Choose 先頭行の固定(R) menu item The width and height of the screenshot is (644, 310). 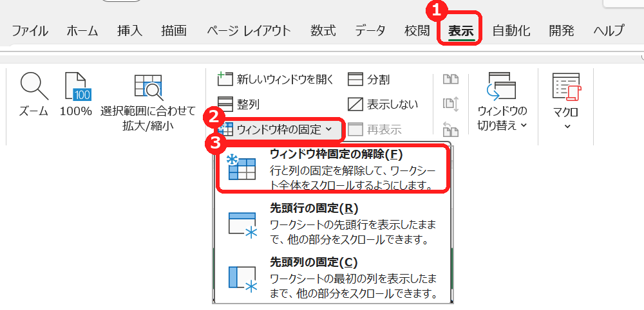[x=332, y=223]
